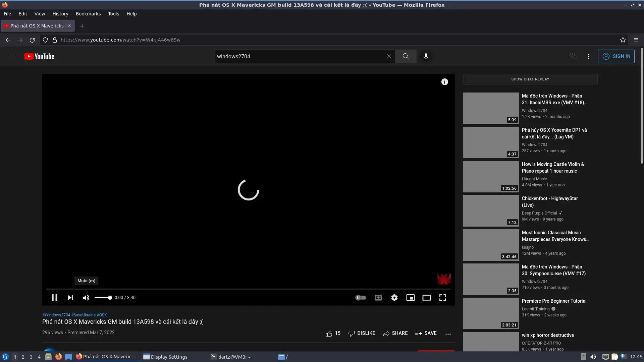Click the #SaveUkraine hashtag link
The width and height of the screenshot is (644, 362).
(x=83, y=315)
